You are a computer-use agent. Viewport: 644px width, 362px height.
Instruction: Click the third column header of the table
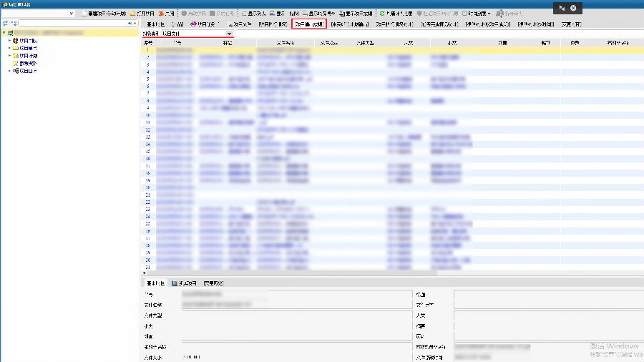tap(227, 43)
